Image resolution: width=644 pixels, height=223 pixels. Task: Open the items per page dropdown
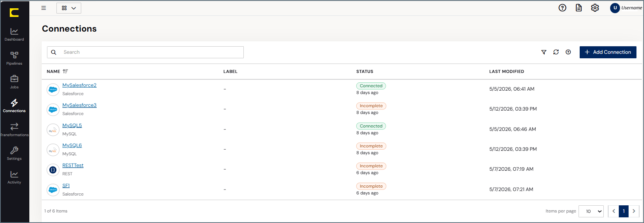(x=591, y=211)
